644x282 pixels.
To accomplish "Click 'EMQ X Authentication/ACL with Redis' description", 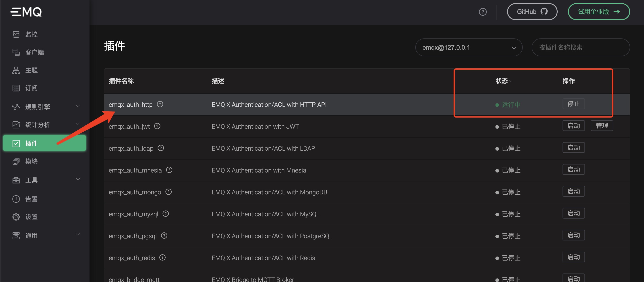I will pyautogui.click(x=263, y=258).
